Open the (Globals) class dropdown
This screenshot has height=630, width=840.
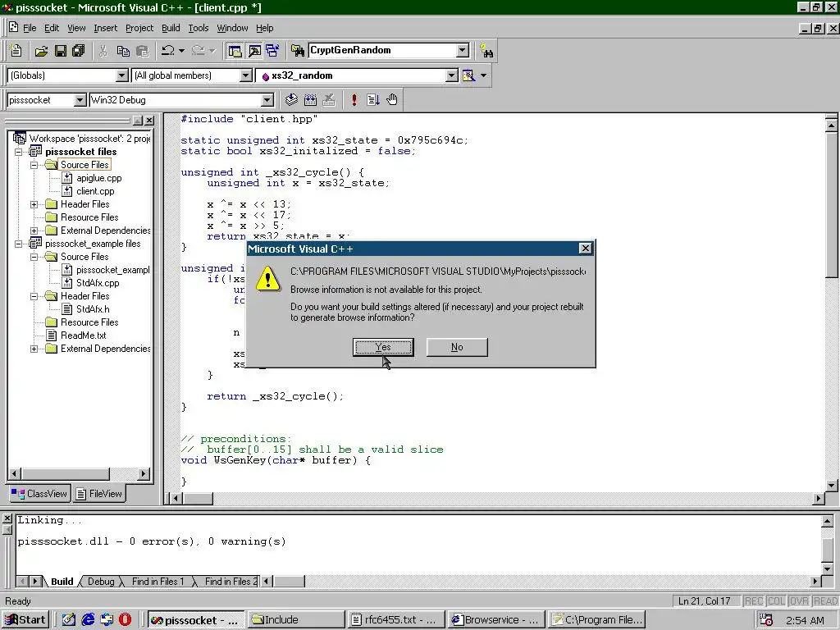click(x=122, y=75)
